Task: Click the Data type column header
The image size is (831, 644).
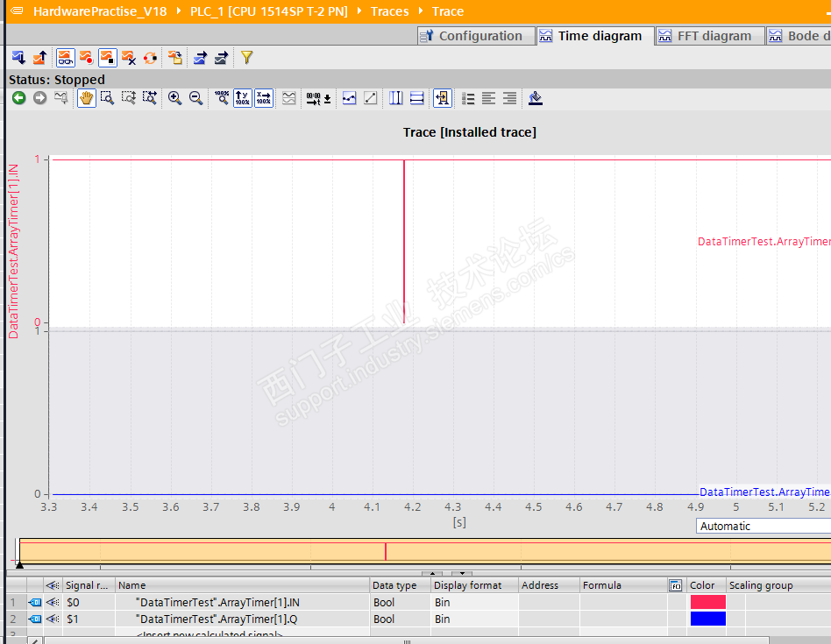Action: pos(400,585)
